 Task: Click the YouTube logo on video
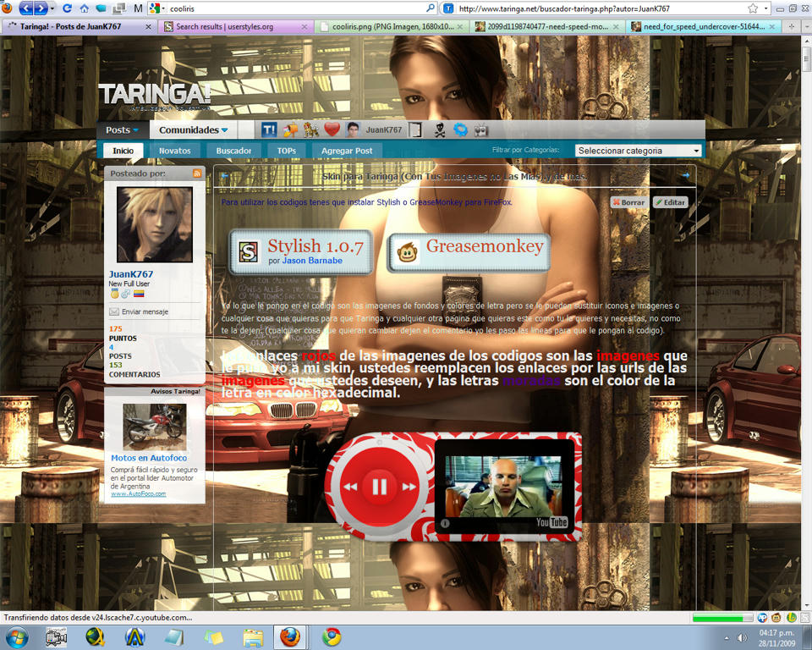552,522
